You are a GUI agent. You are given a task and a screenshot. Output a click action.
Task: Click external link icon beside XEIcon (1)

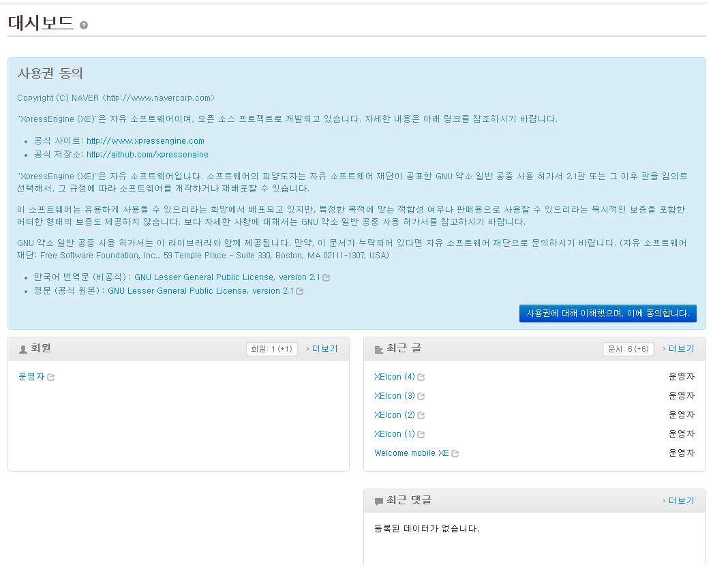pyautogui.click(x=421, y=434)
